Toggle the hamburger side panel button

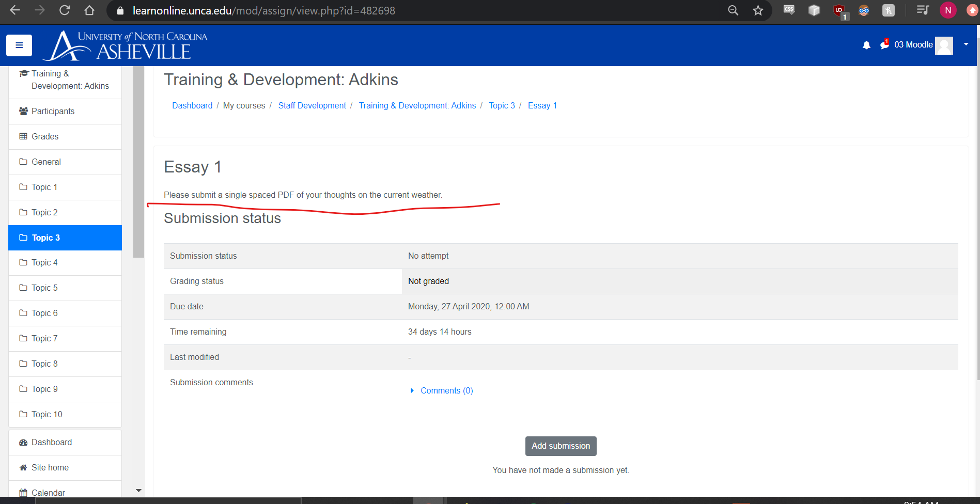[x=19, y=45]
